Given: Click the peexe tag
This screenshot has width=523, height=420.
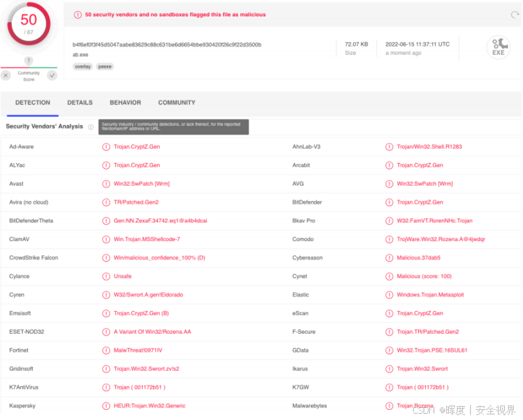Looking at the screenshot, I should [104, 67].
